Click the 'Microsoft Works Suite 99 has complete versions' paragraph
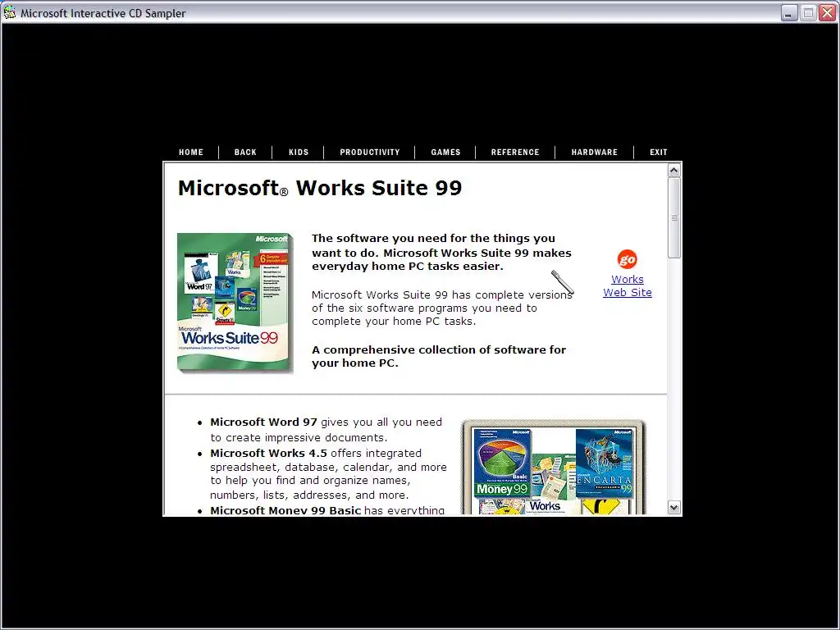Image resolution: width=840 pixels, height=630 pixels. point(442,308)
